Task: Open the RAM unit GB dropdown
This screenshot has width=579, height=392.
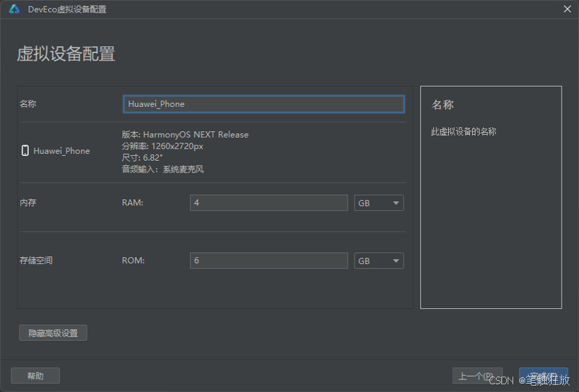Action: (x=379, y=203)
